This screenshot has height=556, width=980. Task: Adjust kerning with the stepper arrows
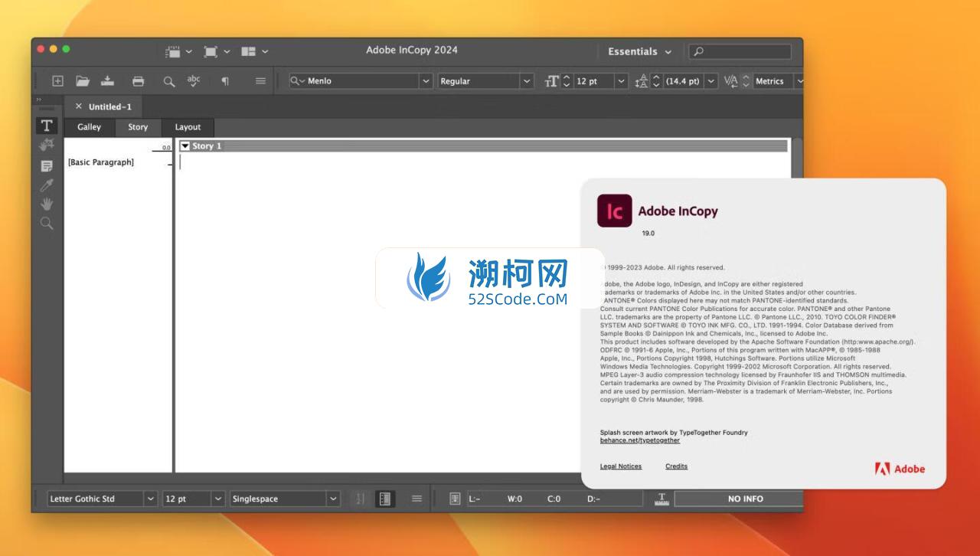pos(746,81)
